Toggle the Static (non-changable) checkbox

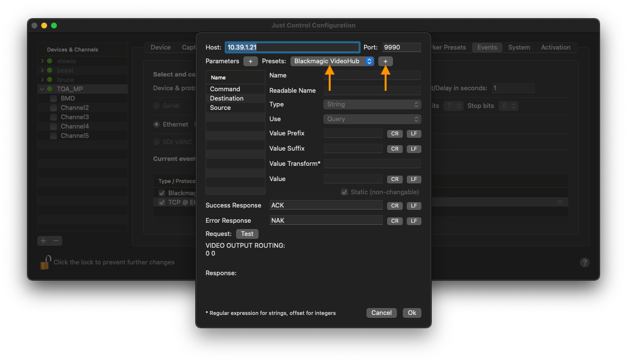[x=344, y=192]
